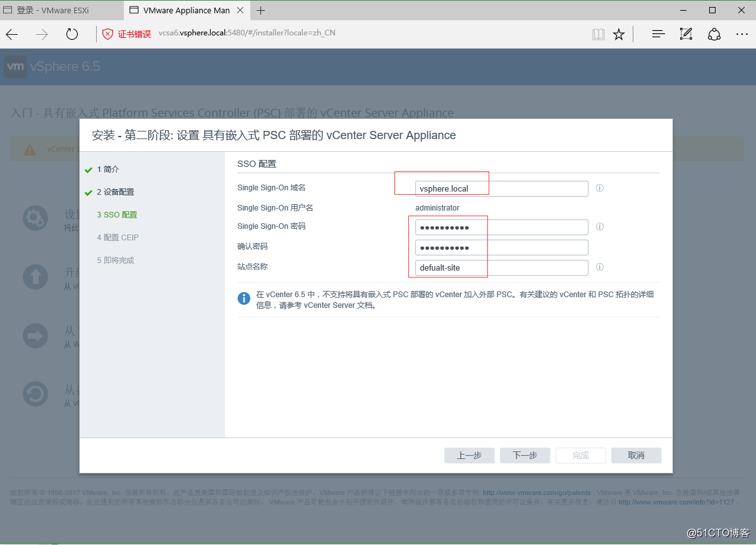Click the migrate right-arrow icon behind dialog
Viewport: 756px width, 545px height.
(x=35, y=336)
